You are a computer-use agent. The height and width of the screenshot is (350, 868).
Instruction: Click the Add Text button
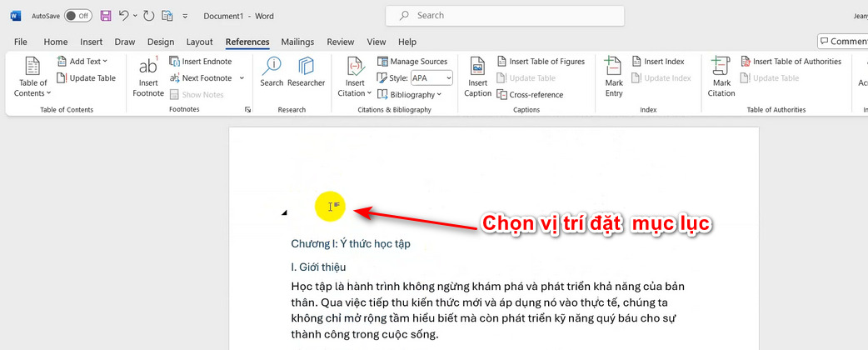click(x=82, y=62)
